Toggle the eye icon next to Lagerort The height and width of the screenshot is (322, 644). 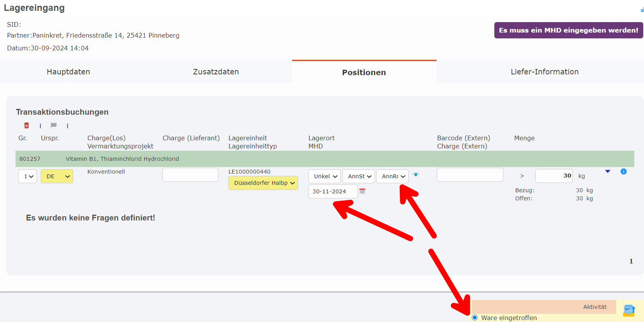[x=416, y=175]
